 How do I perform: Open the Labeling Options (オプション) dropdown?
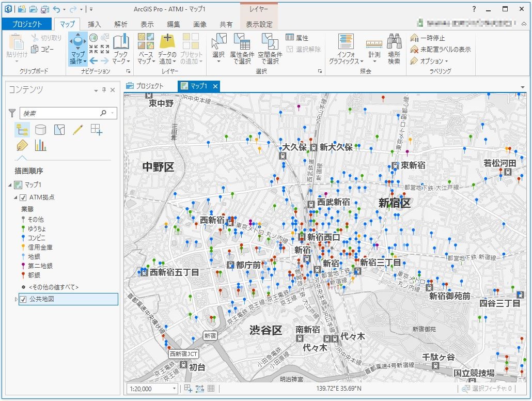pos(429,61)
